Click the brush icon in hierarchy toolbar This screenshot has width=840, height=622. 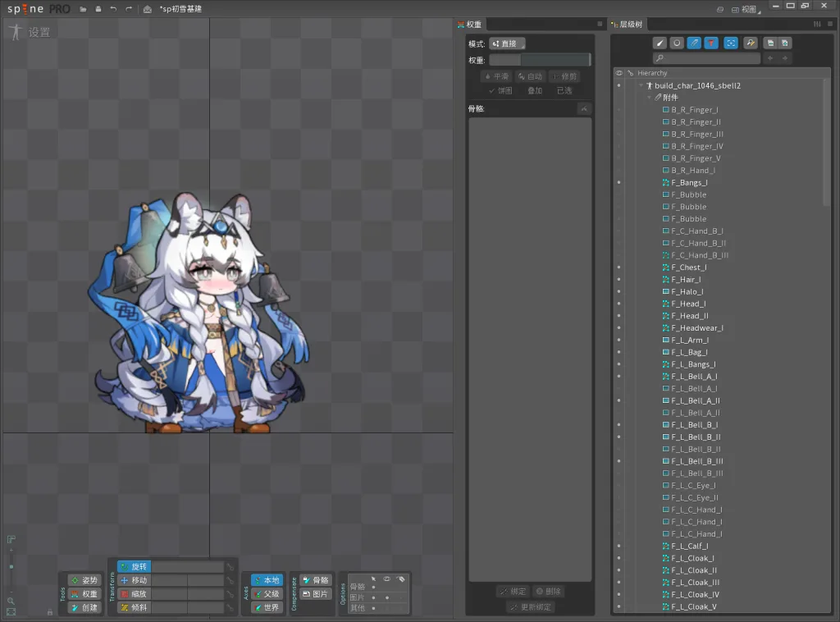(x=660, y=43)
